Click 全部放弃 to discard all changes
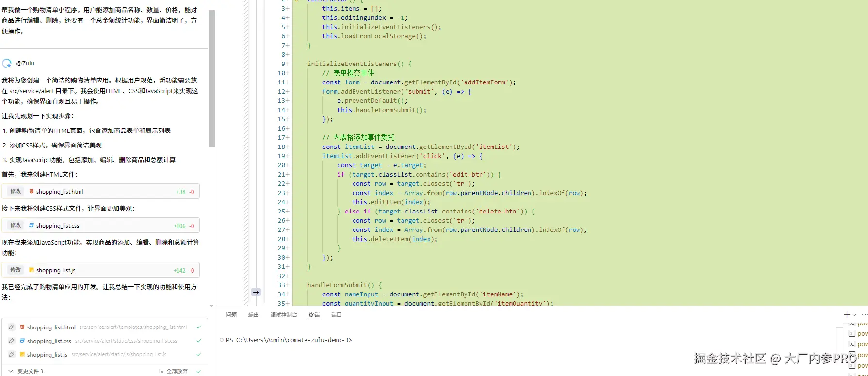This screenshot has width=868, height=376. pyautogui.click(x=173, y=371)
